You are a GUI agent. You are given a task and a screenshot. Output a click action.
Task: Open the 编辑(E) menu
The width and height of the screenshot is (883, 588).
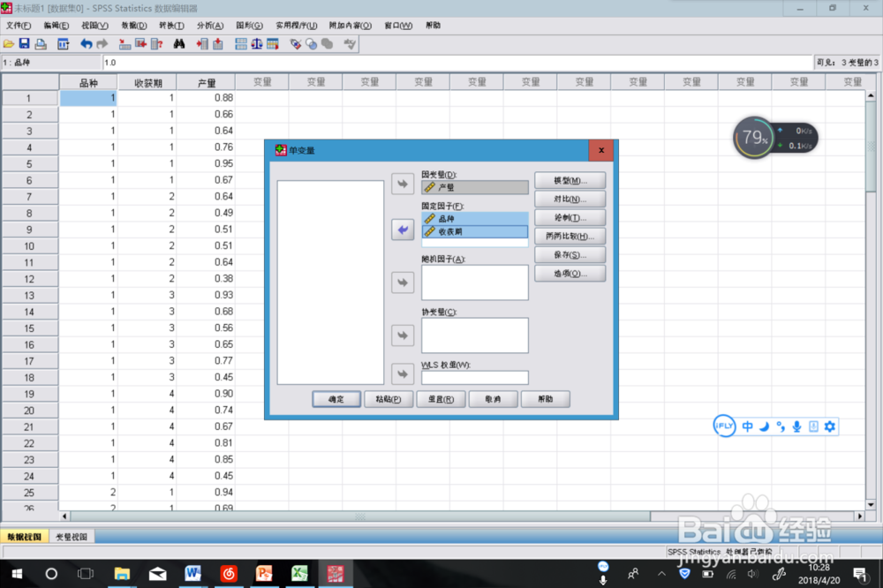point(57,26)
